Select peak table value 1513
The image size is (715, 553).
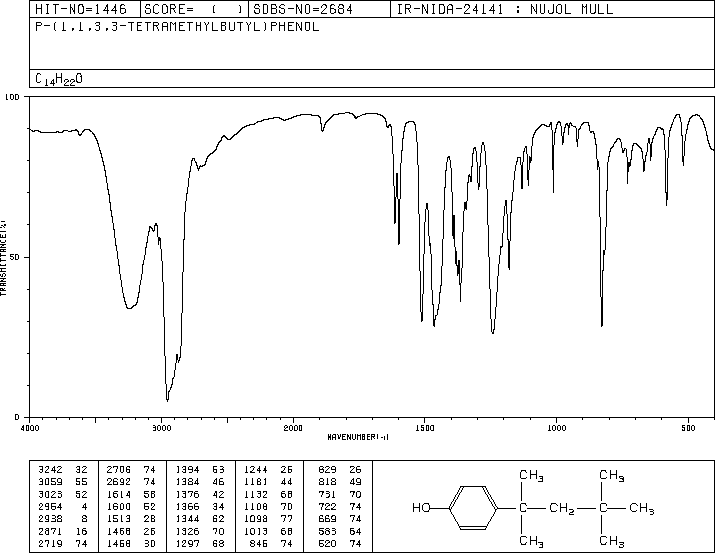(119, 519)
